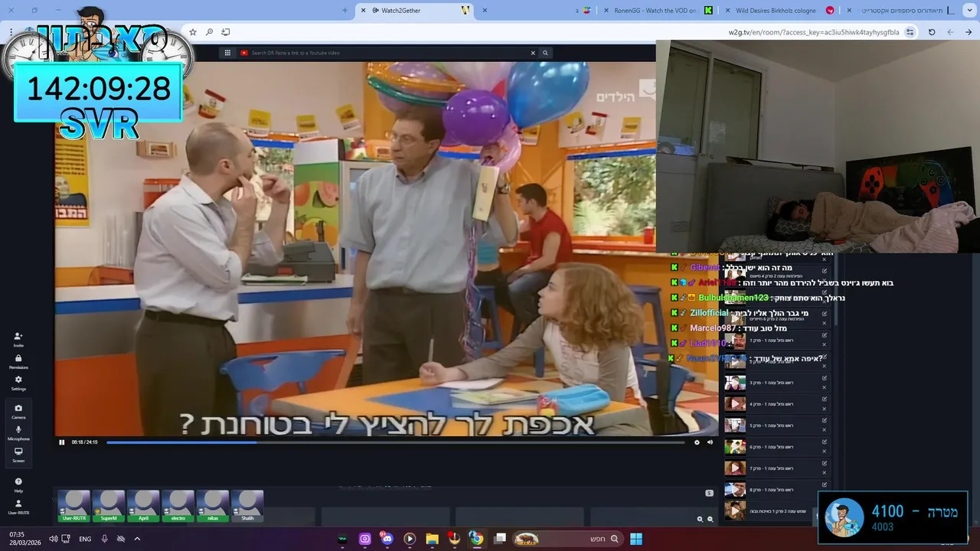Select User-RRJTR participant tile
The width and height of the screenshot is (980, 551).
click(74, 506)
